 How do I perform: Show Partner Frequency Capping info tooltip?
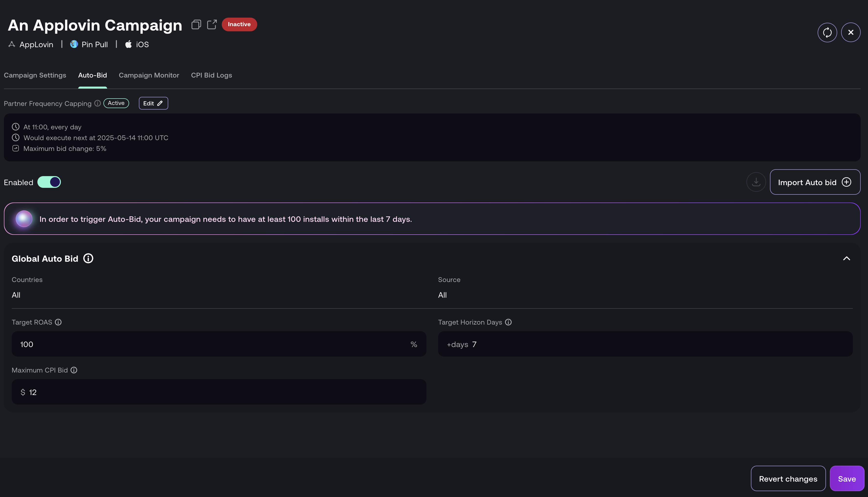(98, 103)
